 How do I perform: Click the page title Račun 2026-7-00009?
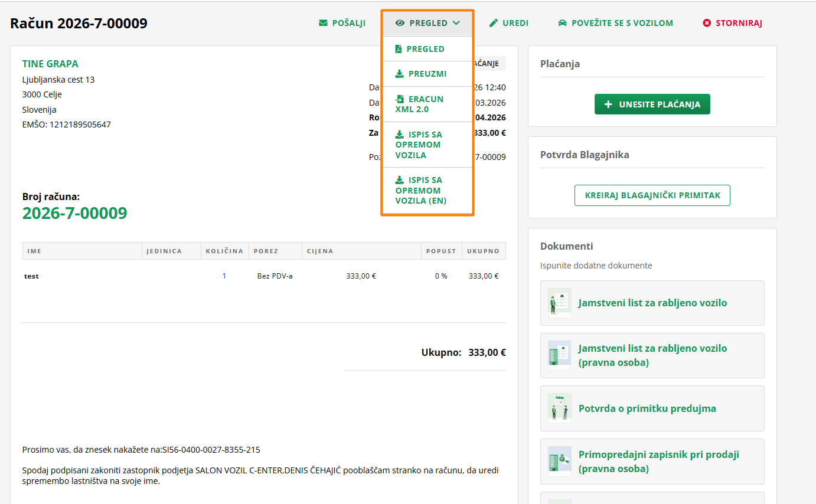(x=79, y=24)
